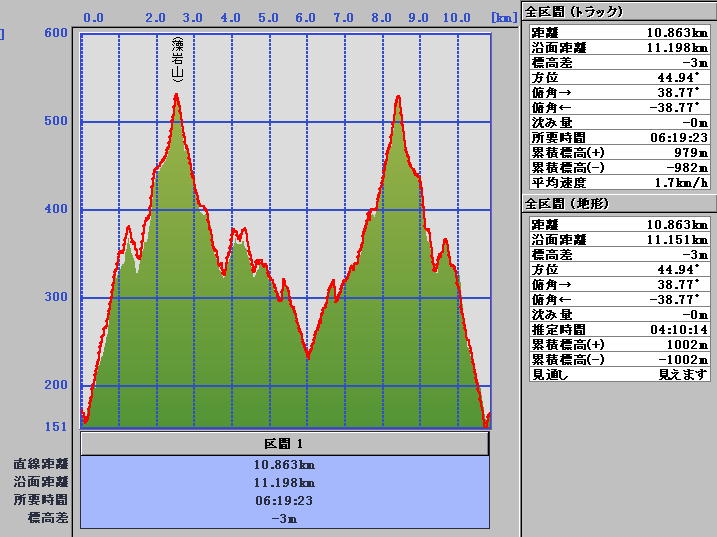
Task: Click the 区間 1 section header button
Action: (284, 443)
